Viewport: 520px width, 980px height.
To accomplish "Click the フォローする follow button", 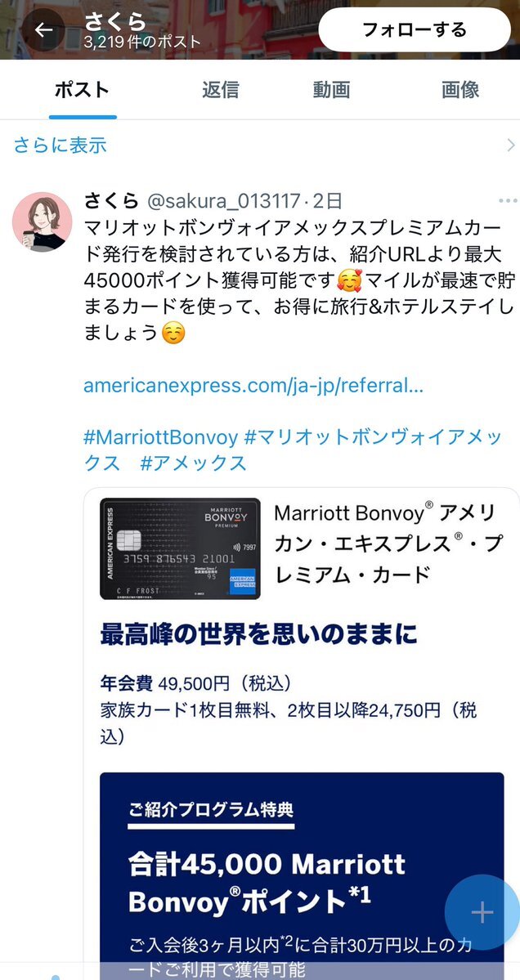I will coord(415,30).
